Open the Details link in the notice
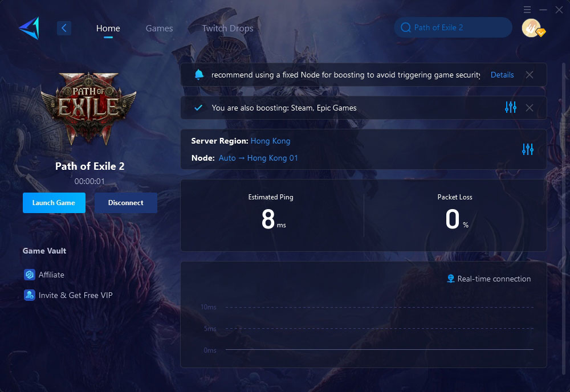Viewport: 570px width, 392px height. click(x=502, y=75)
